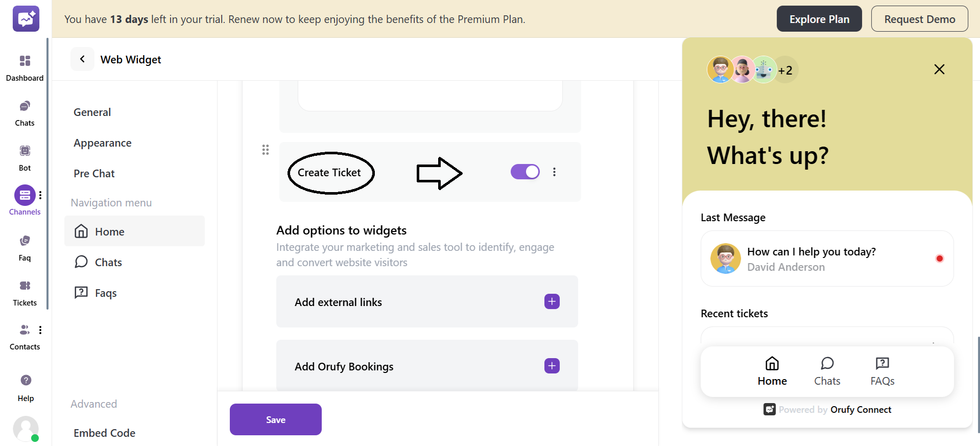The image size is (980, 446).
Task: Open the three-dot menu next to Channels
Action: 40,195
